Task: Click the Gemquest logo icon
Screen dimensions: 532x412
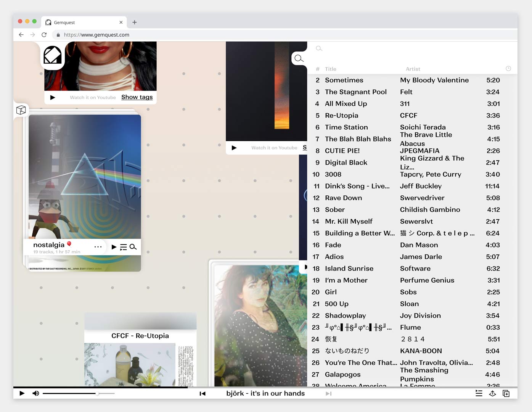Action: click(x=52, y=56)
